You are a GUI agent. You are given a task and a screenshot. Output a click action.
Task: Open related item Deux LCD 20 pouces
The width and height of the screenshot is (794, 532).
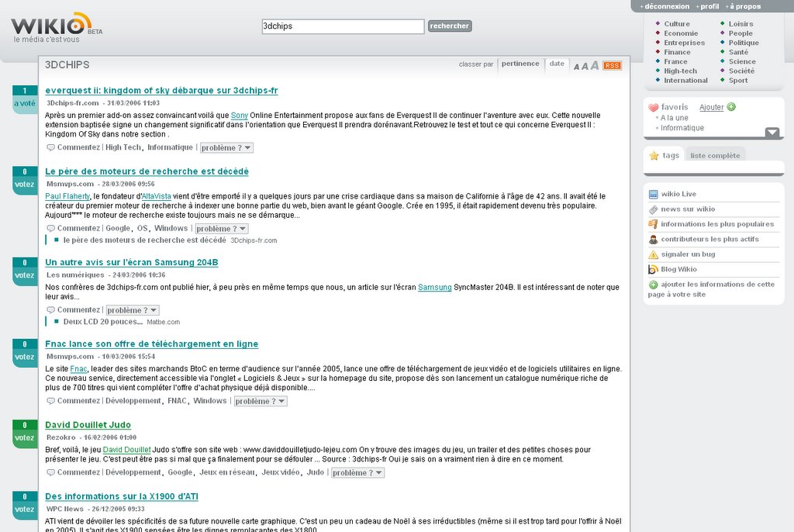point(103,322)
